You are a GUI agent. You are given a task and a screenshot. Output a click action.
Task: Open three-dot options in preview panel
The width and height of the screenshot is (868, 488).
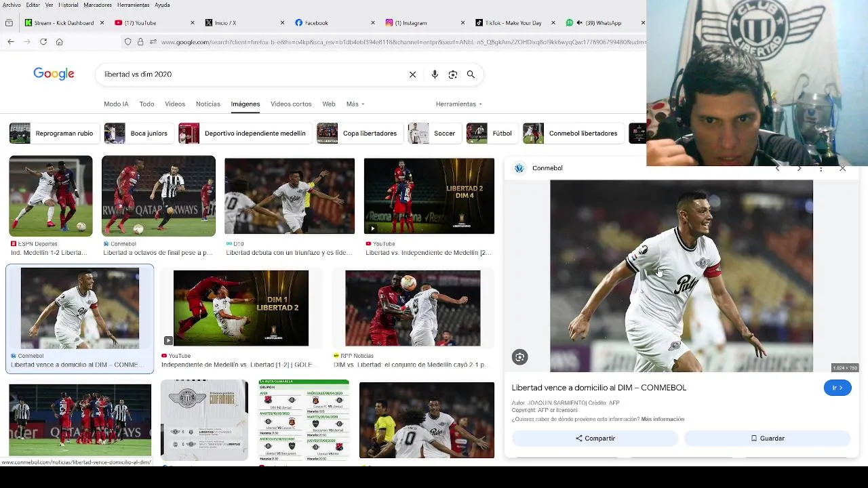point(821,168)
